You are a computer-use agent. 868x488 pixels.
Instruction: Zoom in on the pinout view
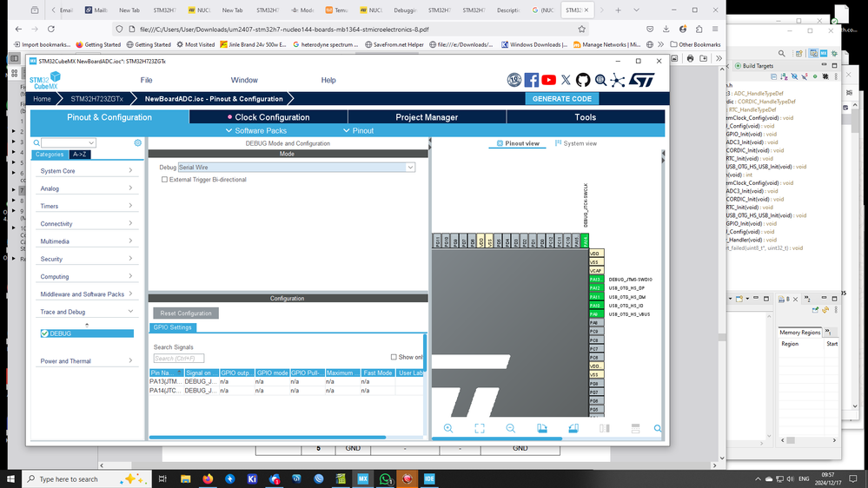[448, 428]
